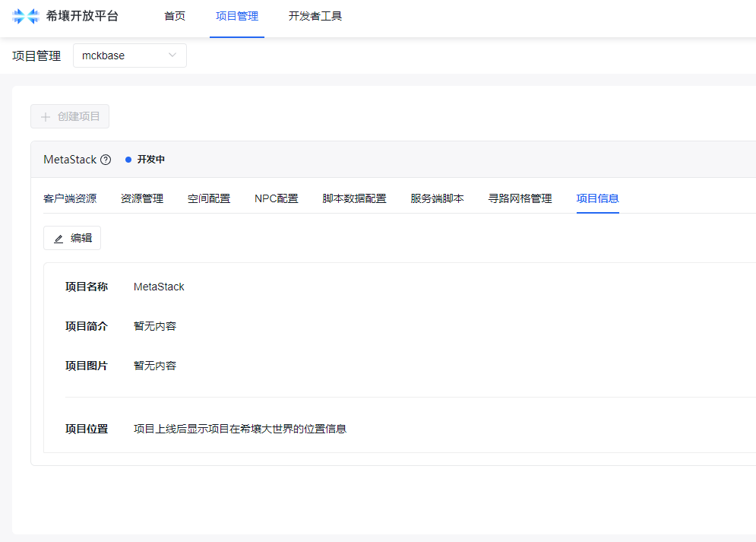Screen dimensions: 756x542
Task: Open 开发者工具 in the top navigation
Action: [x=315, y=16]
